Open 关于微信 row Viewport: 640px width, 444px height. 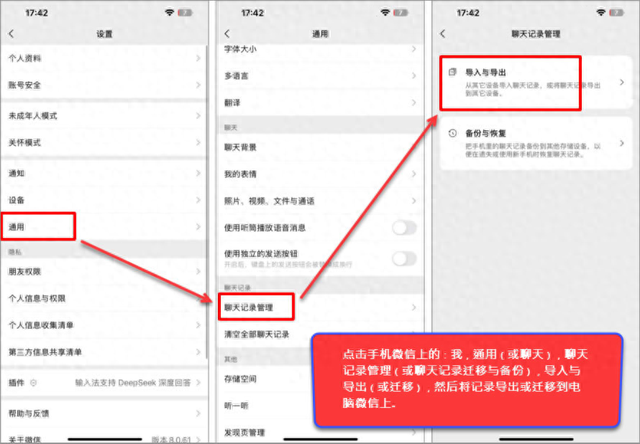104,435
